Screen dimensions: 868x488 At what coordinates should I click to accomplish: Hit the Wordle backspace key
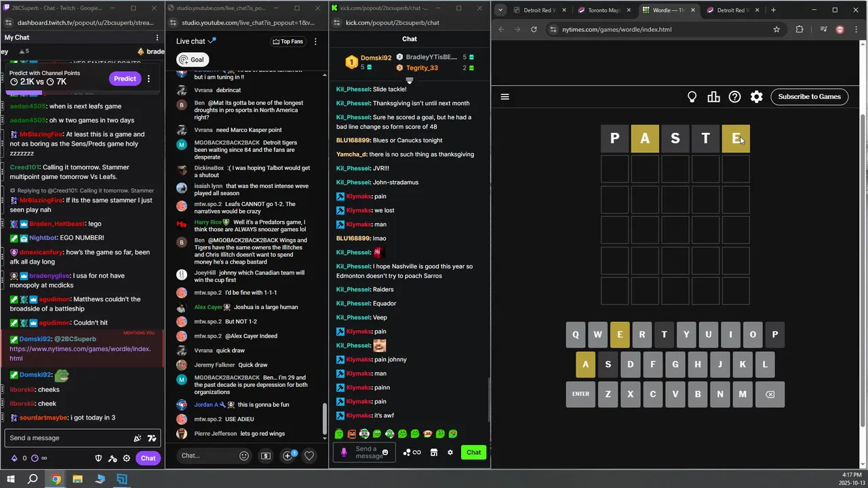[x=770, y=394]
